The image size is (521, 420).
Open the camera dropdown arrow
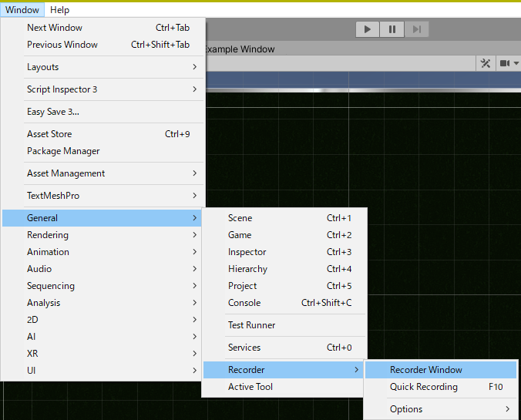pyautogui.click(x=516, y=63)
